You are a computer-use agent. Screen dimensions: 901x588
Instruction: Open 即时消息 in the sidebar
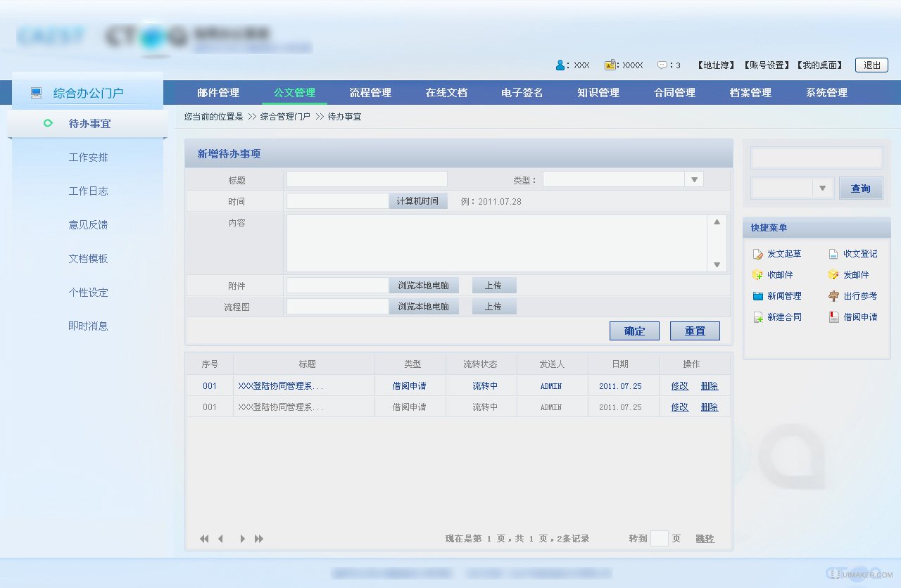point(88,326)
